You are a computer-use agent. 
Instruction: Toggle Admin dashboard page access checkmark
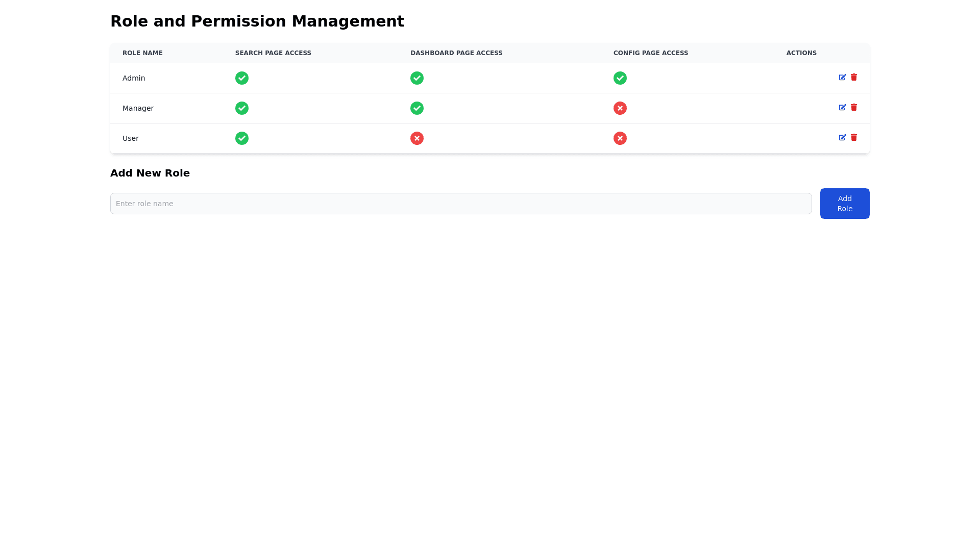tap(417, 78)
